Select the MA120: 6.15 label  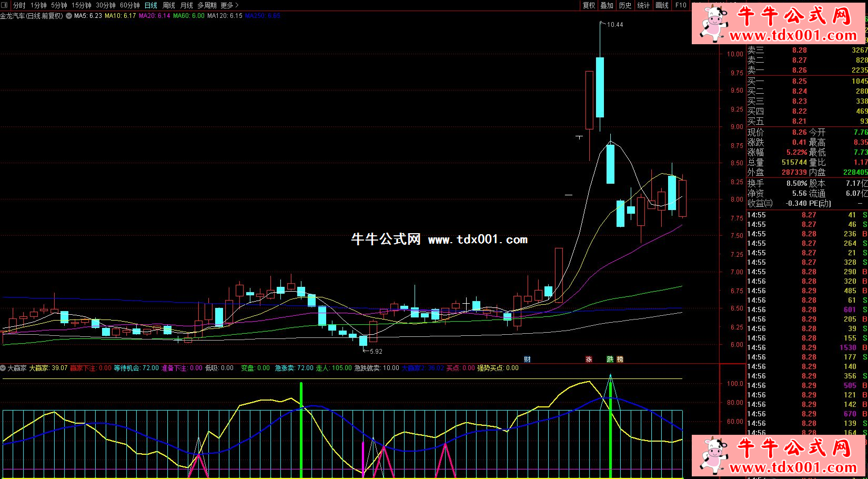pyautogui.click(x=225, y=16)
